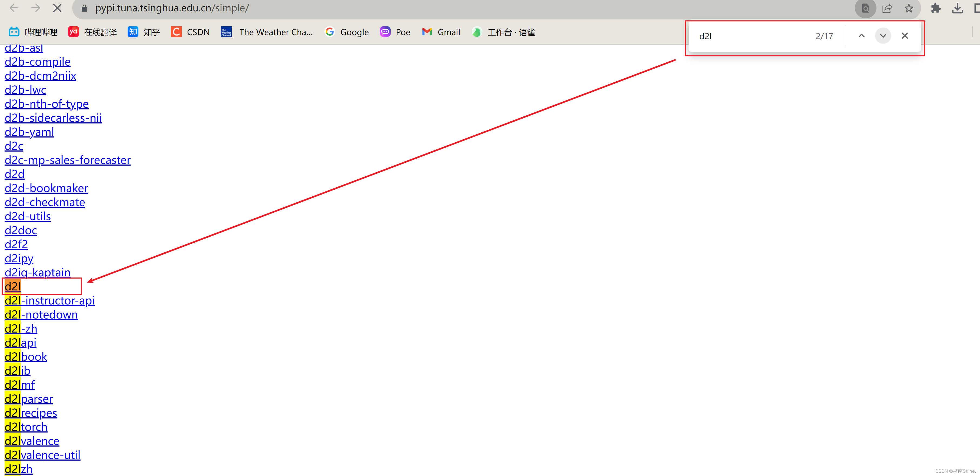Close the find bar

tap(905, 36)
